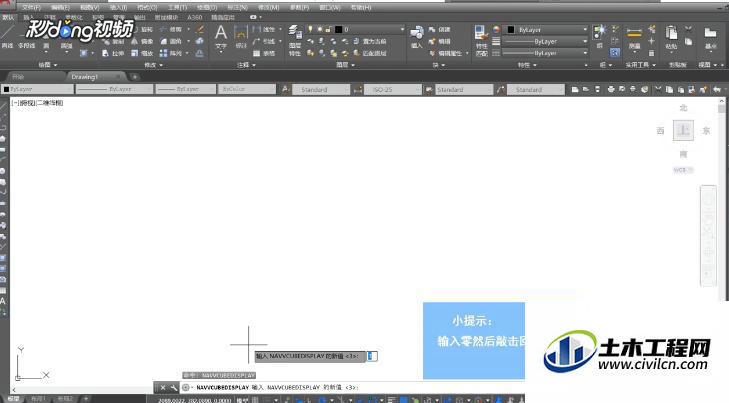Click the object color black swatch in 特性 panel
Image resolution: width=729 pixels, height=403 pixels.
point(511,29)
